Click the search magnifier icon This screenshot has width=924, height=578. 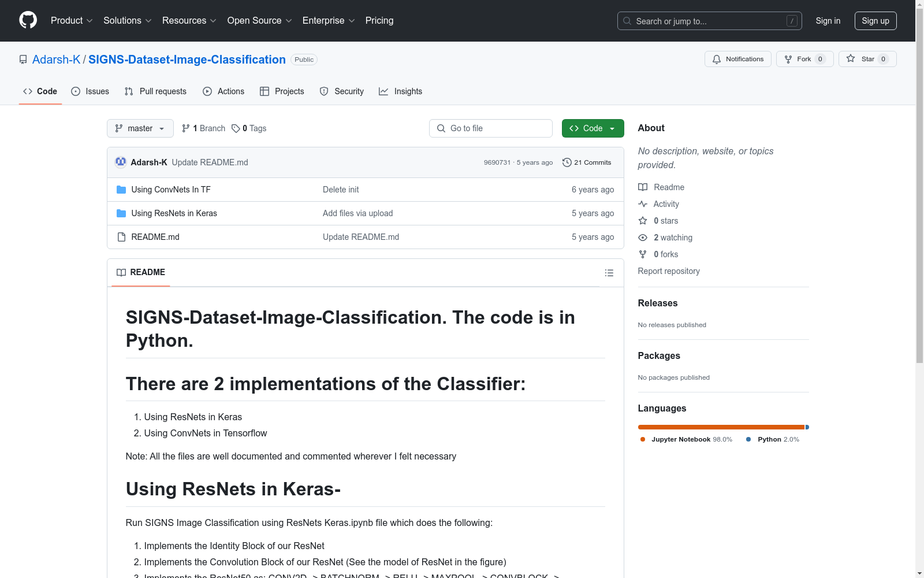(627, 21)
